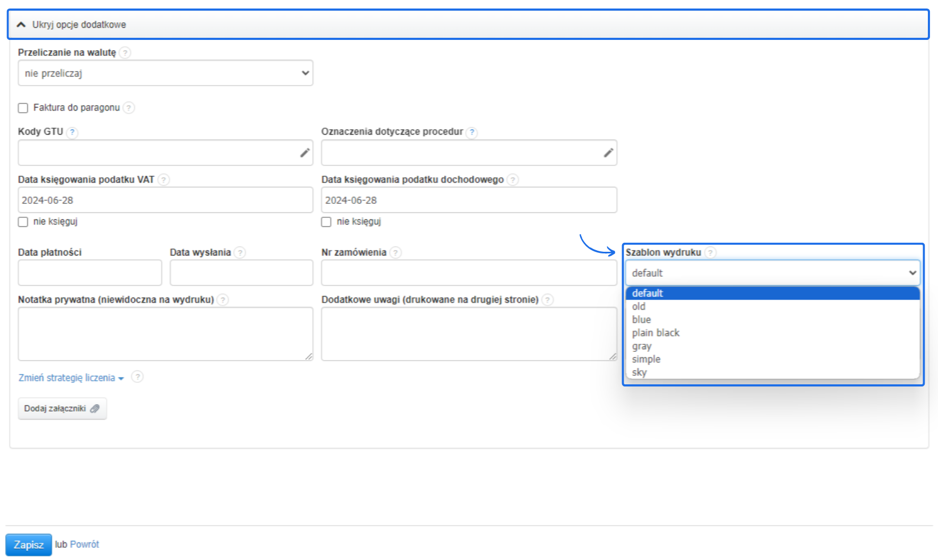This screenshot has width=938, height=560.
Task: Expand Zmień strategię liczenia dropdown link
Action: pos(71,378)
